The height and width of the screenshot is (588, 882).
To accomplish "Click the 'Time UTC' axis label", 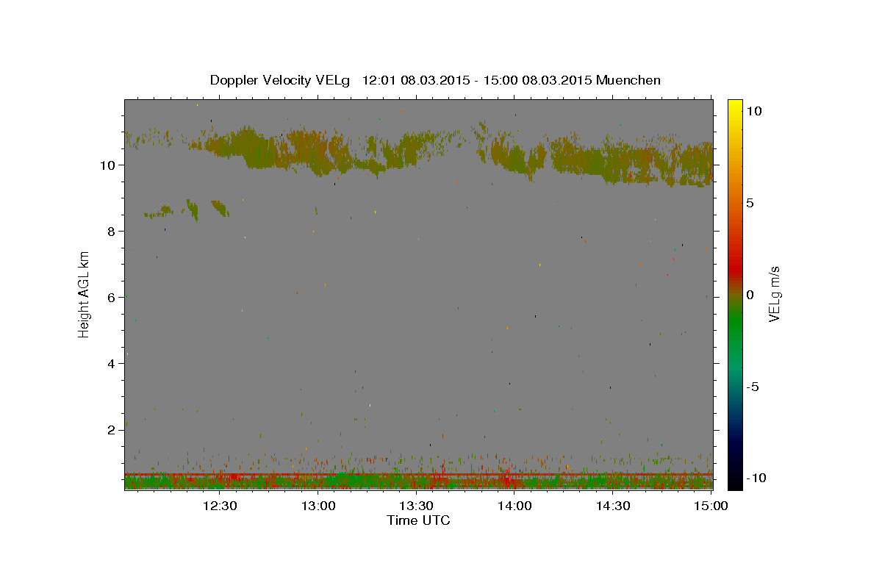I will (418, 520).
